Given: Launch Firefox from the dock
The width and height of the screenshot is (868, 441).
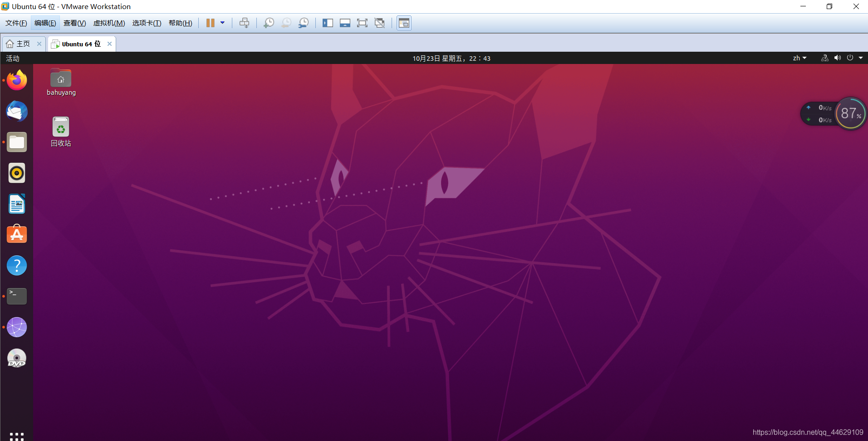Looking at the screenshot, I should pyautogui.click(x=17, y=80).
